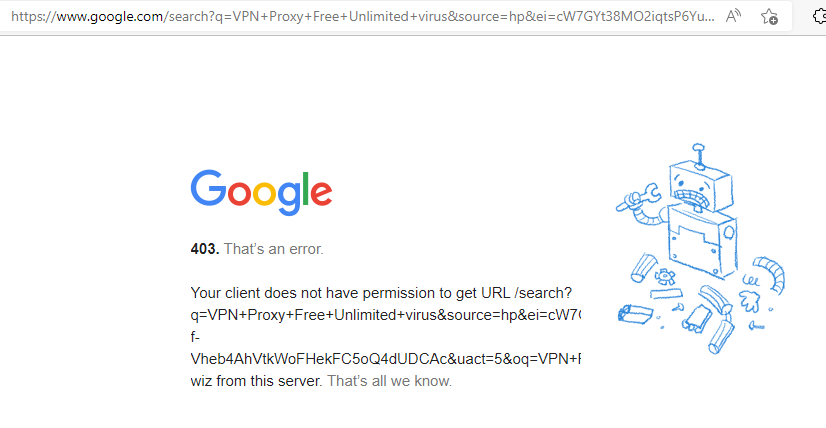This screenshot has height=428, width=826.
Task: Add this page to favorites star icon
Action: point(769,16)
